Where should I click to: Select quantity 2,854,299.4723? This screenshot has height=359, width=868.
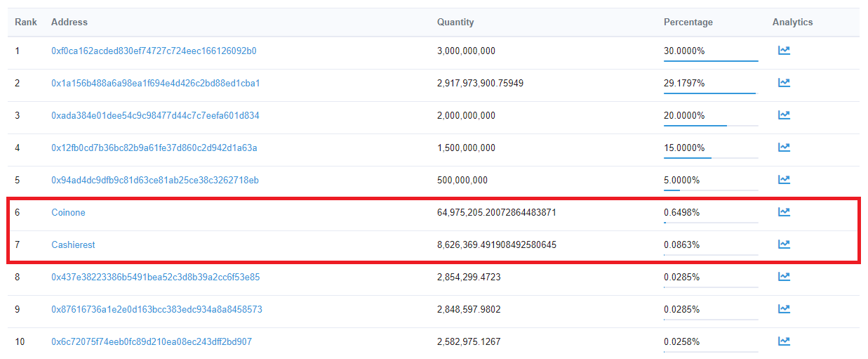click(x=469, y=278)
